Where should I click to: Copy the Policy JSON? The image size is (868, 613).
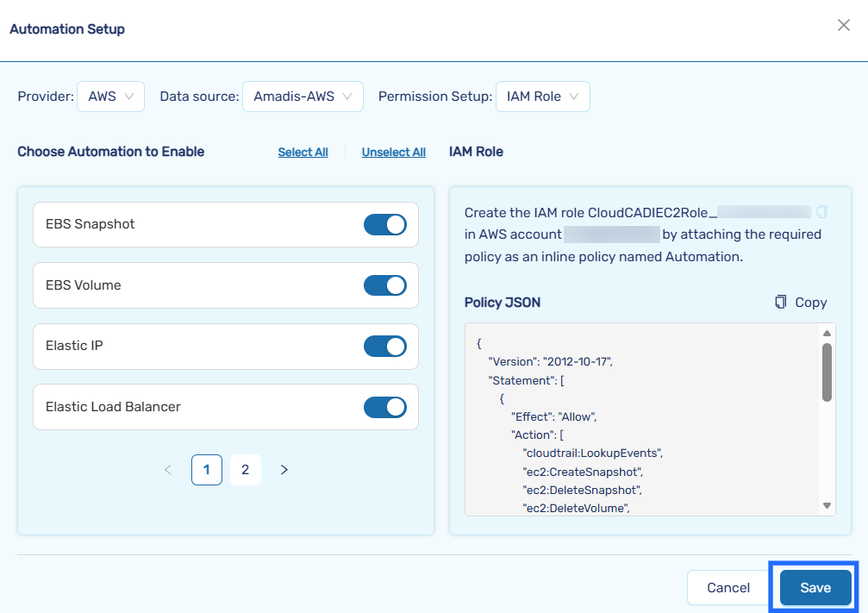[x=801, y=302]
